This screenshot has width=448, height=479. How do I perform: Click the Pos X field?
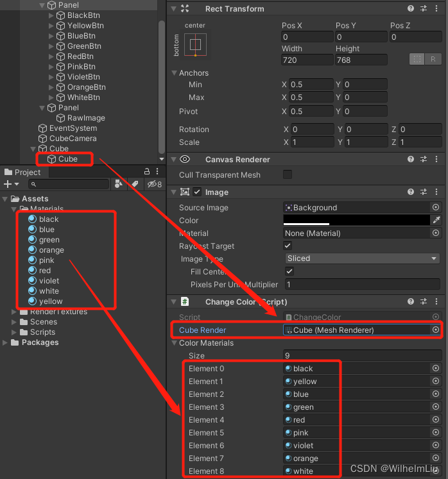307,37
